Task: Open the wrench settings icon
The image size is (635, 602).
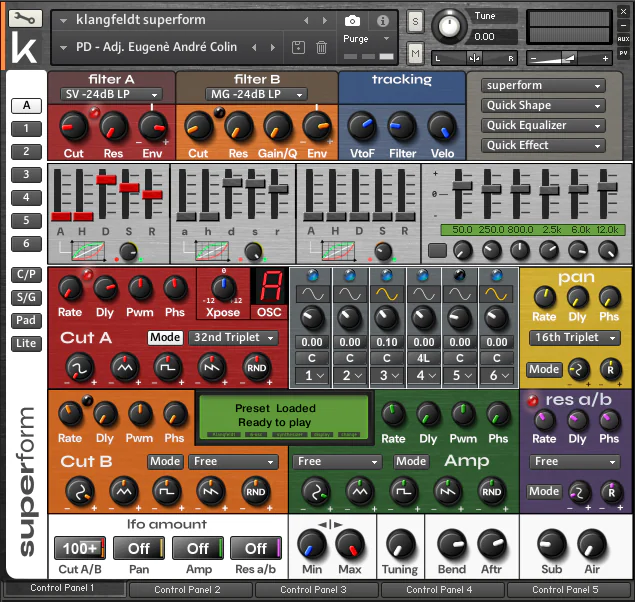Action: [x=25, y=19]
